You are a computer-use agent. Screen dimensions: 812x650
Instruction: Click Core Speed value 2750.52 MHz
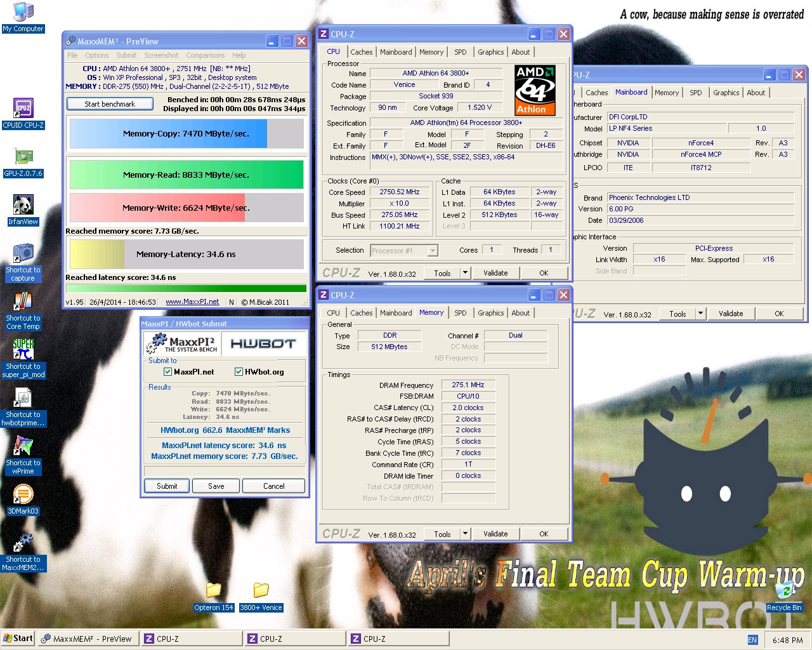tap(399, 192)
